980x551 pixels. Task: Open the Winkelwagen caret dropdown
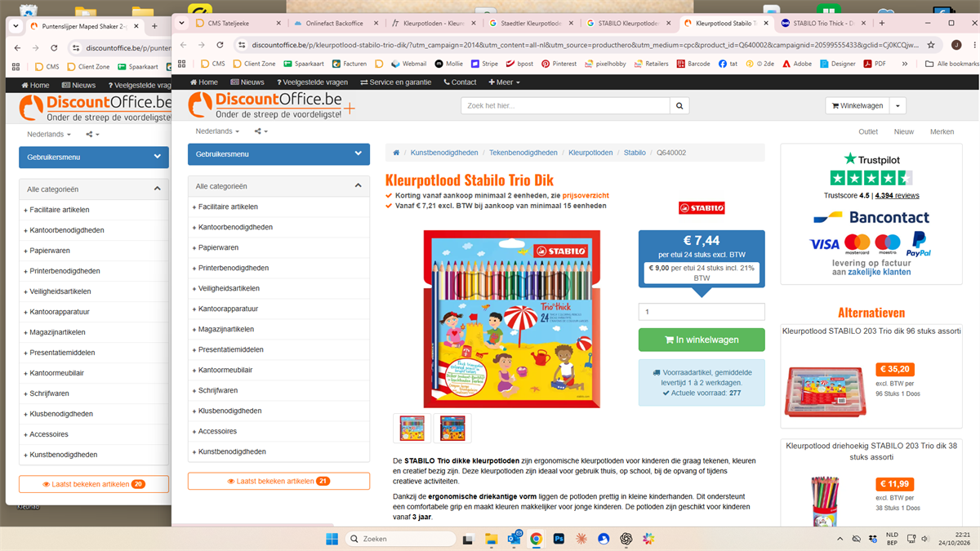tap(898, 105)
